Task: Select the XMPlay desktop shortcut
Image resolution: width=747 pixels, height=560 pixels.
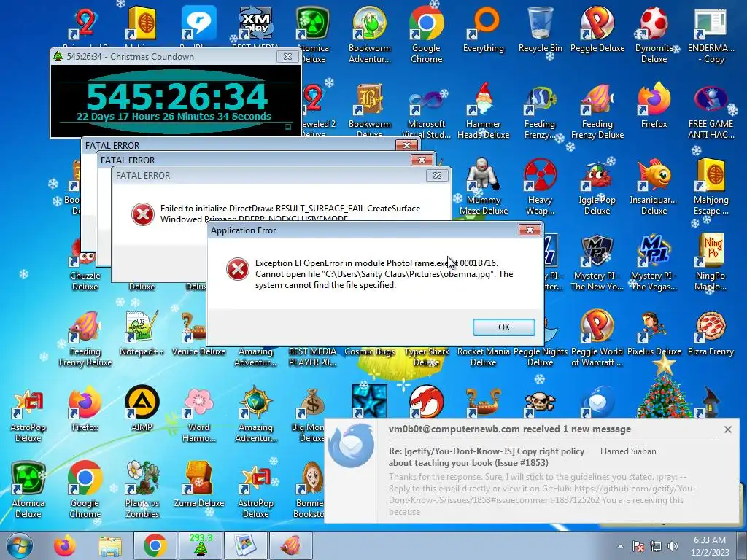Action: [256, 24]
